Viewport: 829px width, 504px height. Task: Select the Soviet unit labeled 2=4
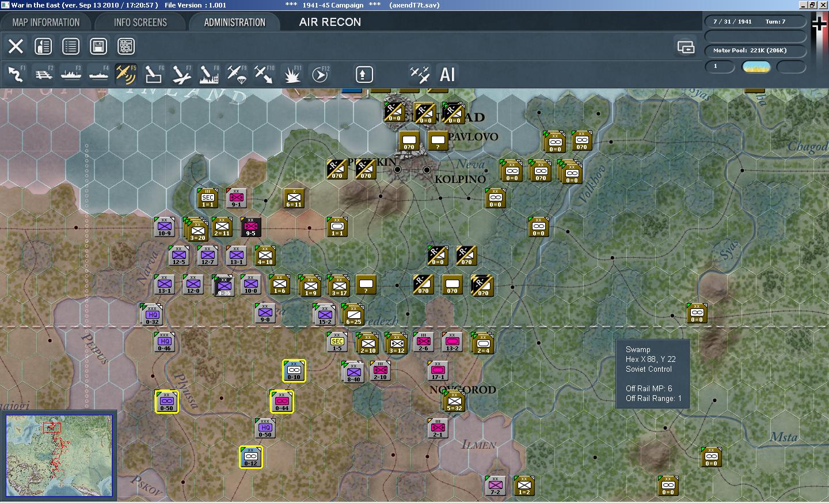click(482, 343)
